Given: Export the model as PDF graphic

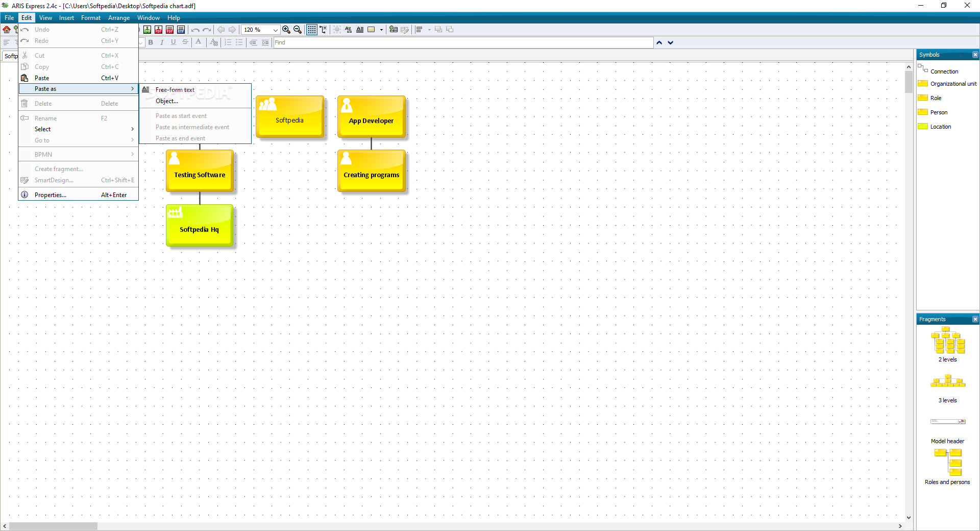Looking at the screenshot, I should (x=158, y=30).
